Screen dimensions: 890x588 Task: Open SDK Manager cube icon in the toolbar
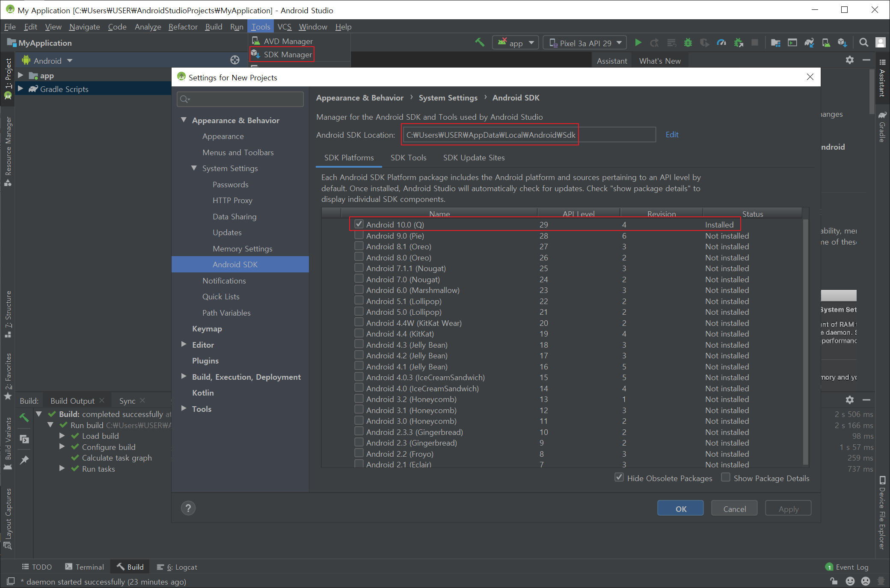pos(843,42)
